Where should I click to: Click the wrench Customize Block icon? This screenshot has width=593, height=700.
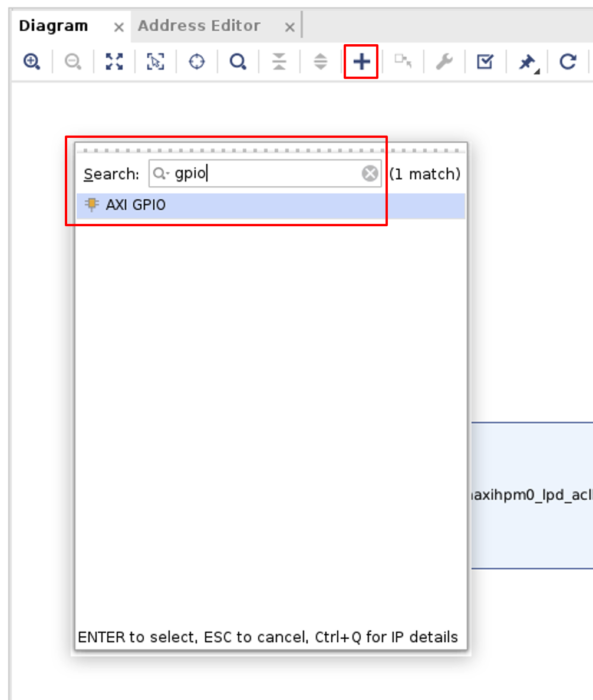click(444, 61)
